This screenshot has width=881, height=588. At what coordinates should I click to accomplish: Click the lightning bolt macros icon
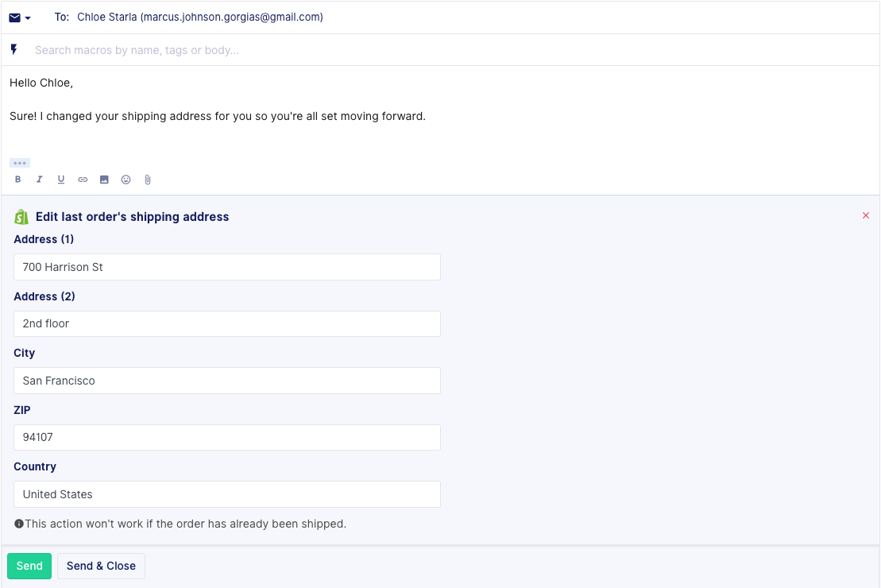(14, 49)
